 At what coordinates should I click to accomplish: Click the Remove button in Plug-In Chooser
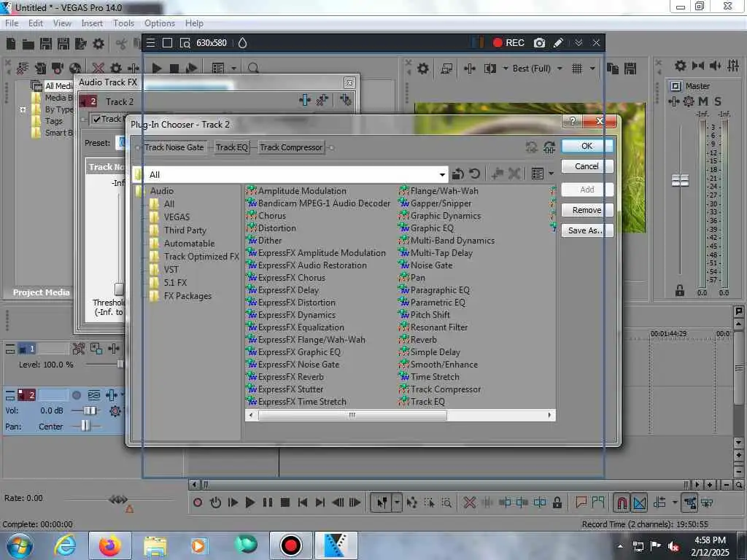tap(587, 210)
